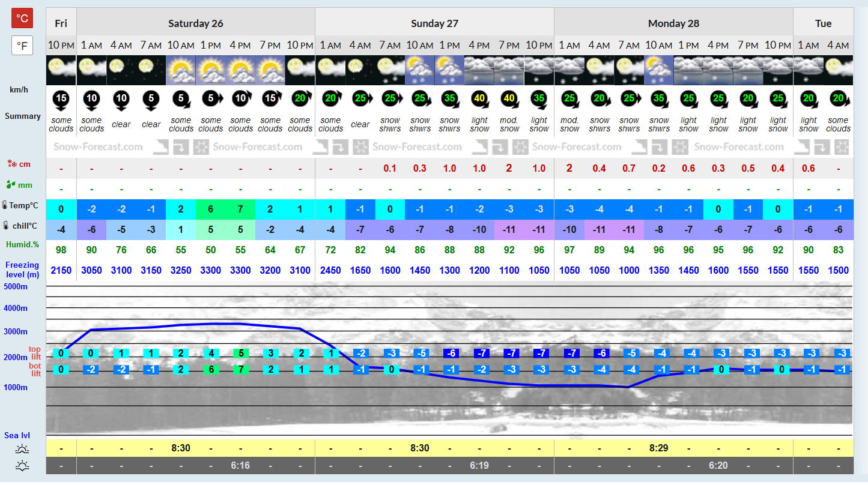Viewport: 868px width, 485px height.
Task: Click Sunday sunset time 6:19
Action: tap(479, 465)
